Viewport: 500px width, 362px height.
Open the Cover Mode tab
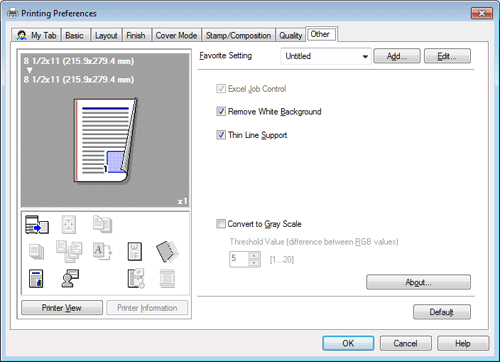click(176, 35)
